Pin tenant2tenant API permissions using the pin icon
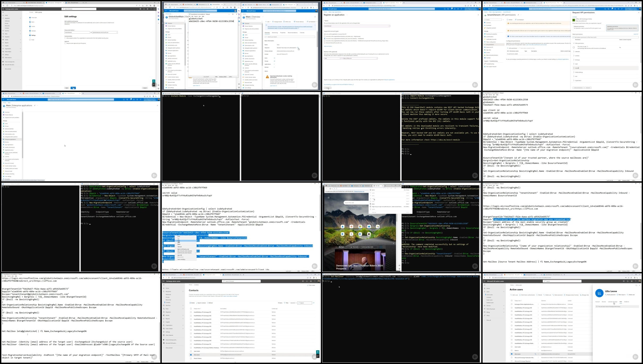Viewport: 643px width, 364px height. [518, 15]
